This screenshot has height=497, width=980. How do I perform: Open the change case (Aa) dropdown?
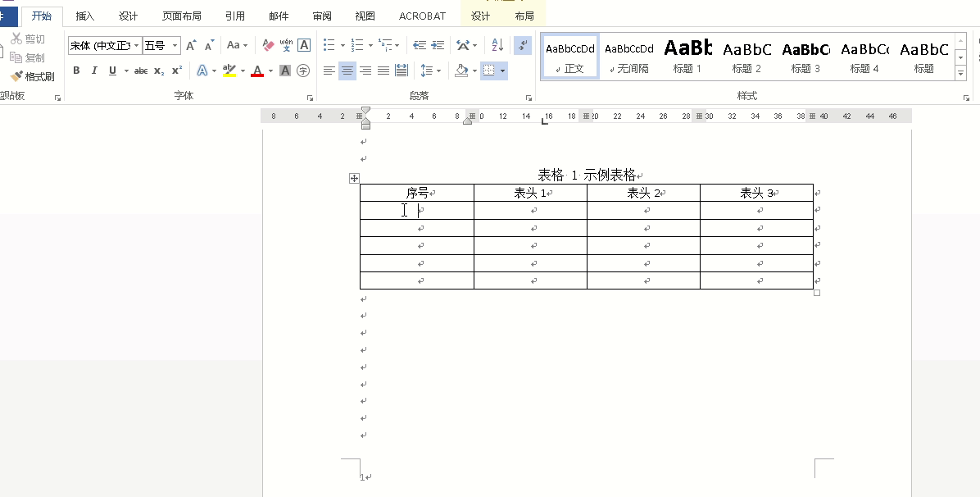237,45
